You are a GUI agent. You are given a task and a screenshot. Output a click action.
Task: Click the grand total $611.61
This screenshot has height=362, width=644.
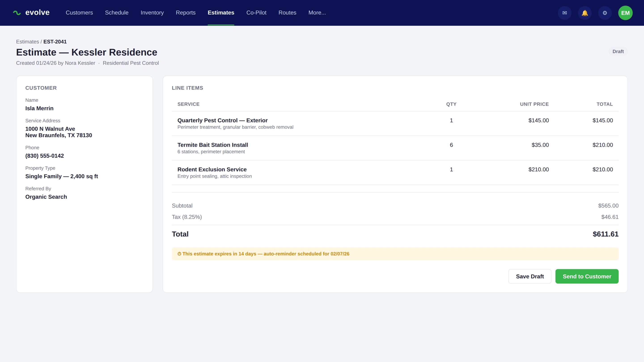[606, 234]
